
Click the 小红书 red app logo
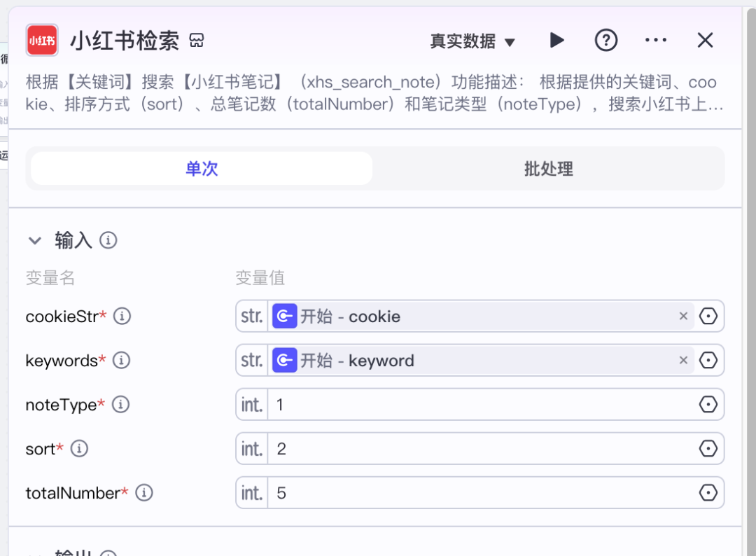tap(42, 41)
